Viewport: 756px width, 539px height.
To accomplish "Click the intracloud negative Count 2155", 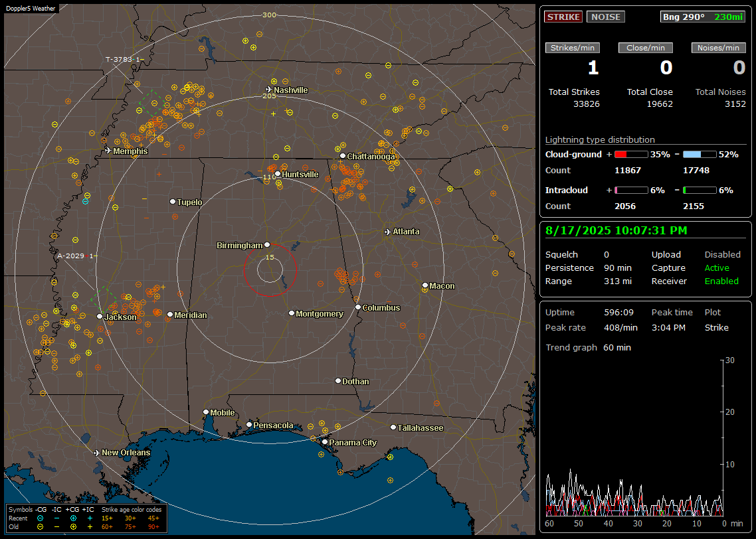I will tap(694, 206).
